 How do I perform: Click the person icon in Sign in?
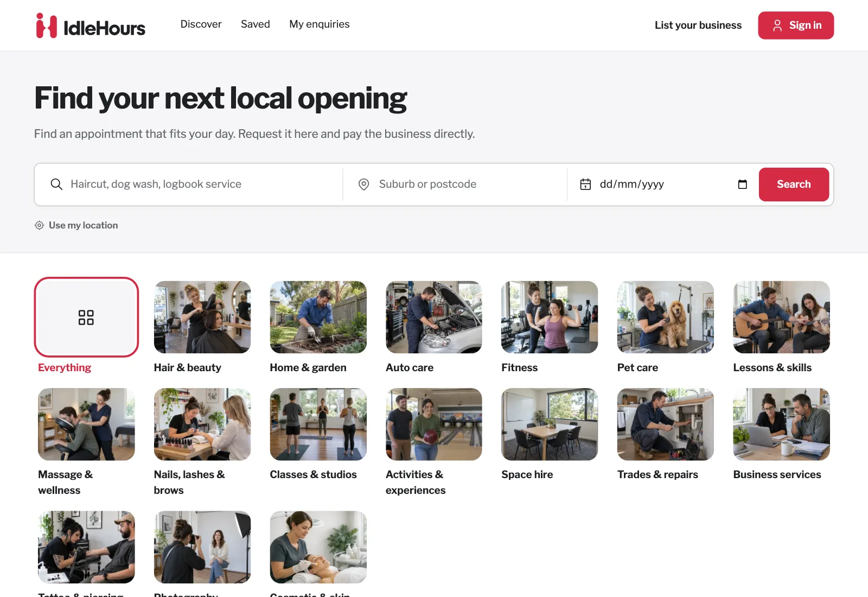(x=777, y=26)
